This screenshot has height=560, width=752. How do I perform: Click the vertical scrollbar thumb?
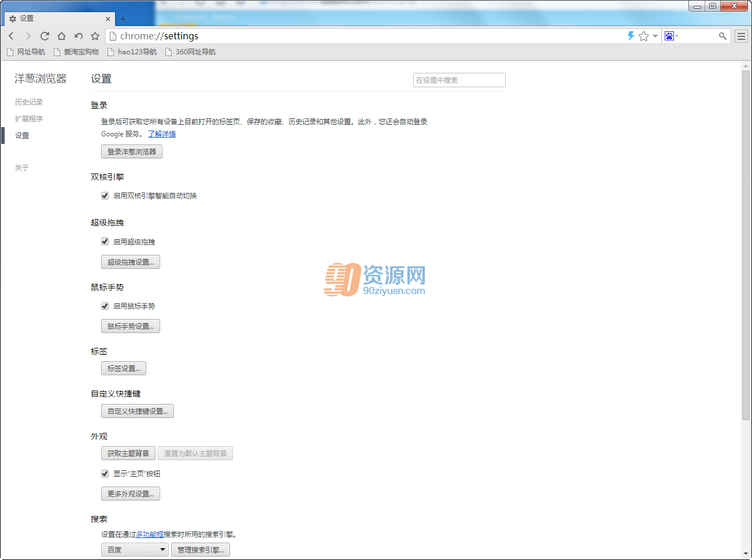(746, 244)
